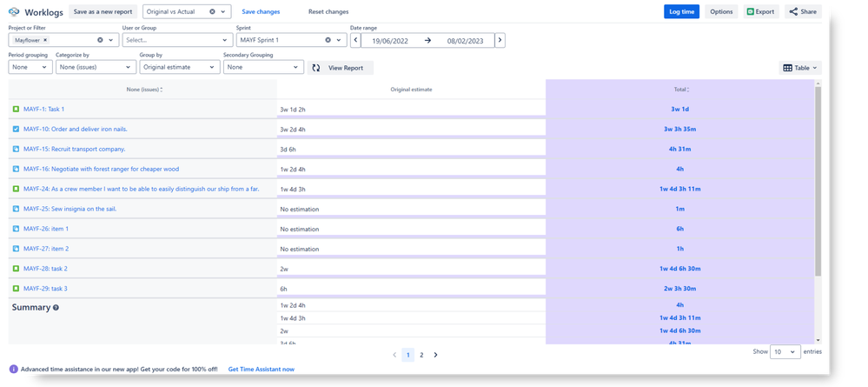Click the MAYF-25 subtask icon
868x387 pixels.
[16, 209]
